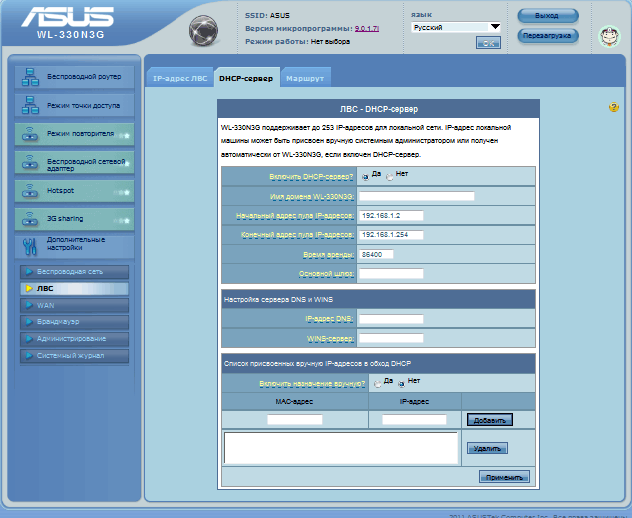Open the Hotspot mode icon
632x518 pixels.
pyautogui.click(x=29, y=189)
